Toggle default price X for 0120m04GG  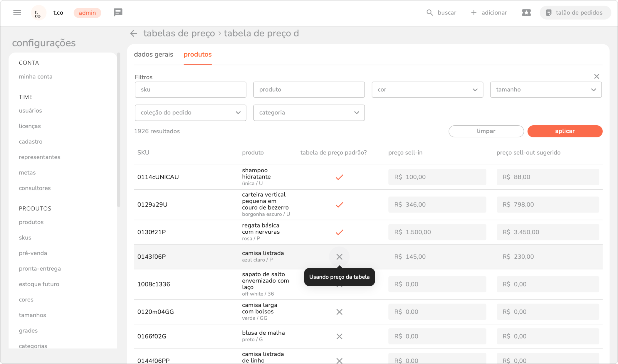click(x=339, y=312)
